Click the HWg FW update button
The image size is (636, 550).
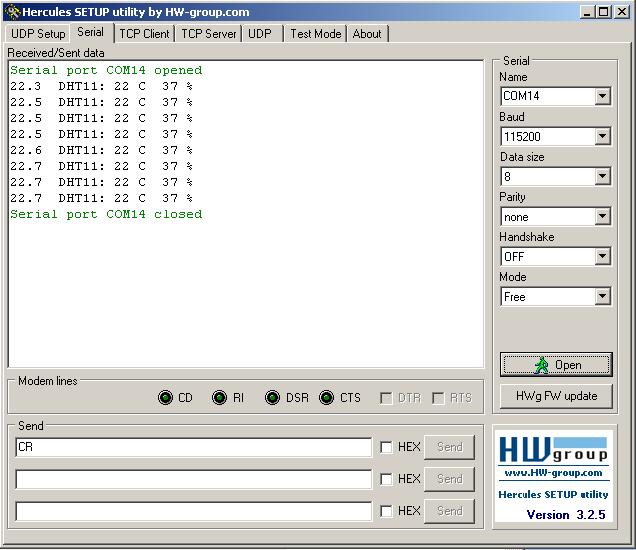coord(556,396)
